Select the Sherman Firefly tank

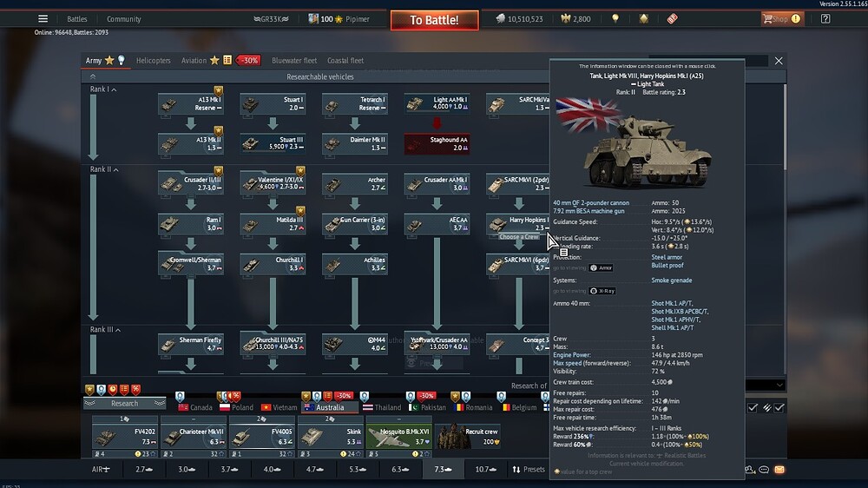tap(191, 344)
